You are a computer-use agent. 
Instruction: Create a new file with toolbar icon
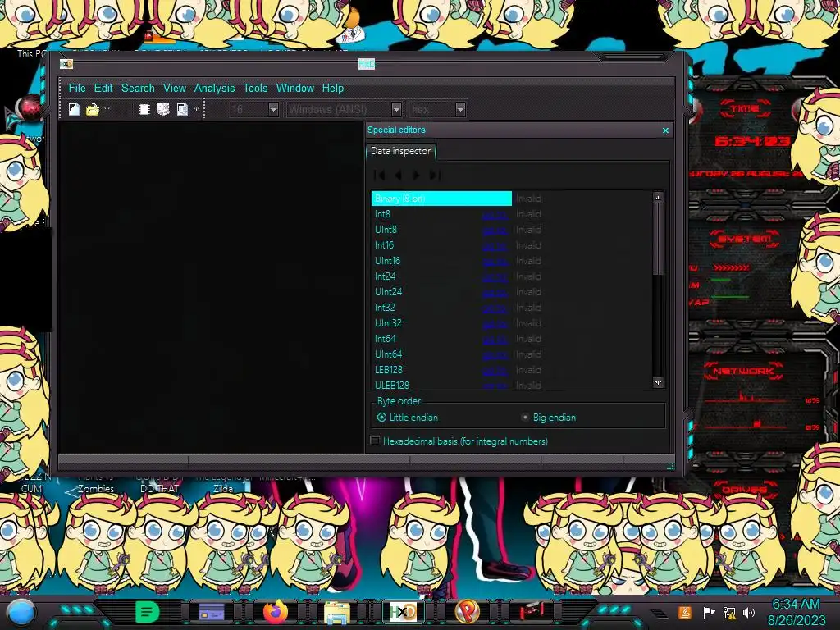click(74, 109)
